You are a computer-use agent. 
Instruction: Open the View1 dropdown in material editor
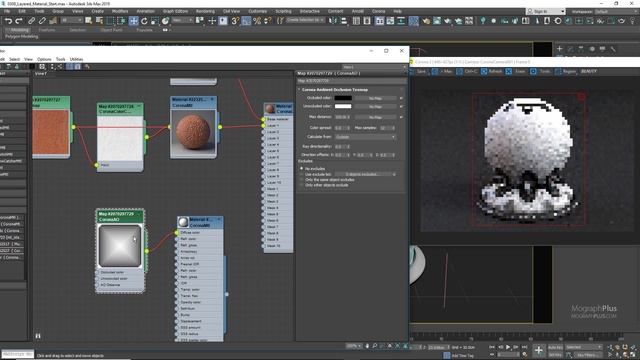pos(375,67)
